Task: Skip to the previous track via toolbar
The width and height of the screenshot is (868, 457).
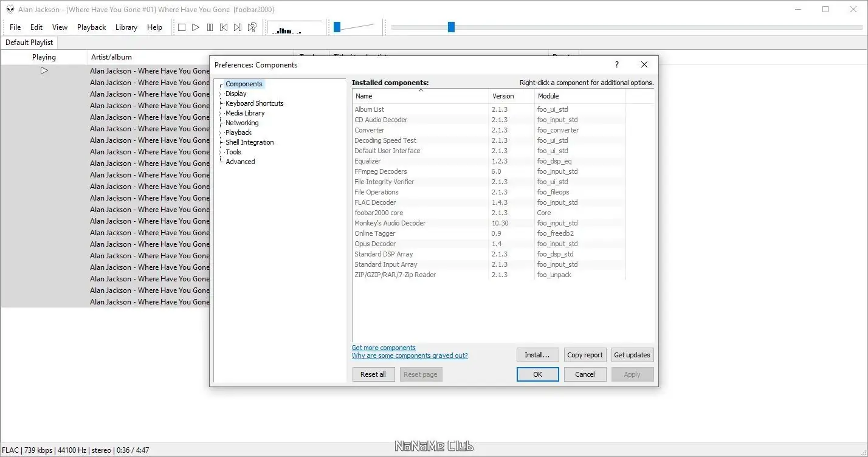Action: [224, 27]
